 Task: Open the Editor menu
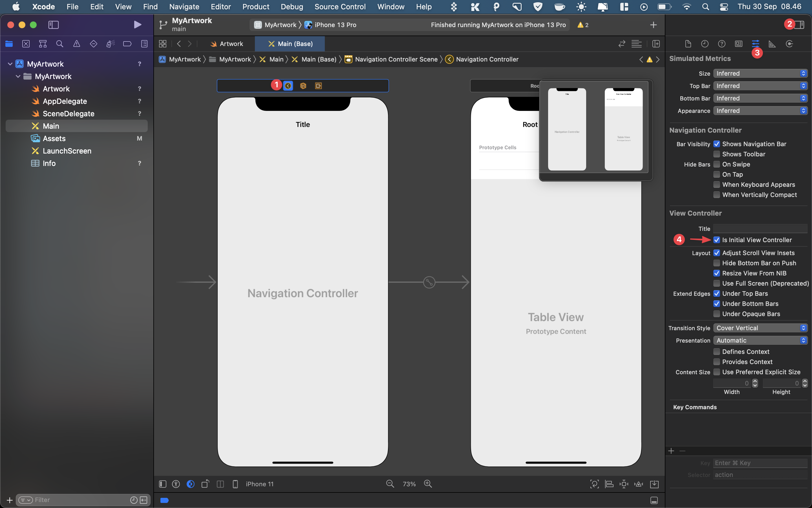pos(220,7)
